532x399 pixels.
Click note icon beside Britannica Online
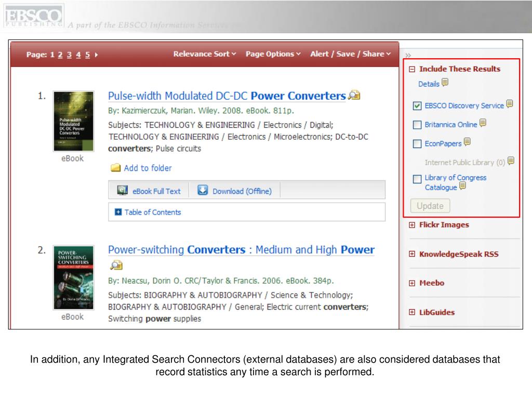[x=483, y=123]
